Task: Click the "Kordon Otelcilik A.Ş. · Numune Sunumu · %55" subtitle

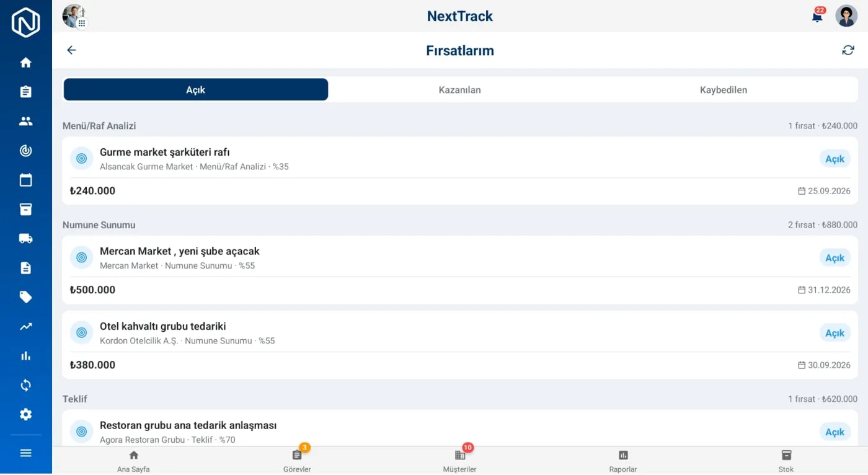Action: (187, 341)
